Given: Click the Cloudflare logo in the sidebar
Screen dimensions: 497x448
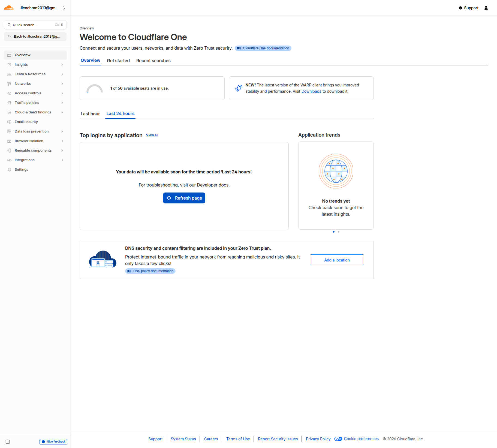Looking at the screenshot, I should [8, 8].
